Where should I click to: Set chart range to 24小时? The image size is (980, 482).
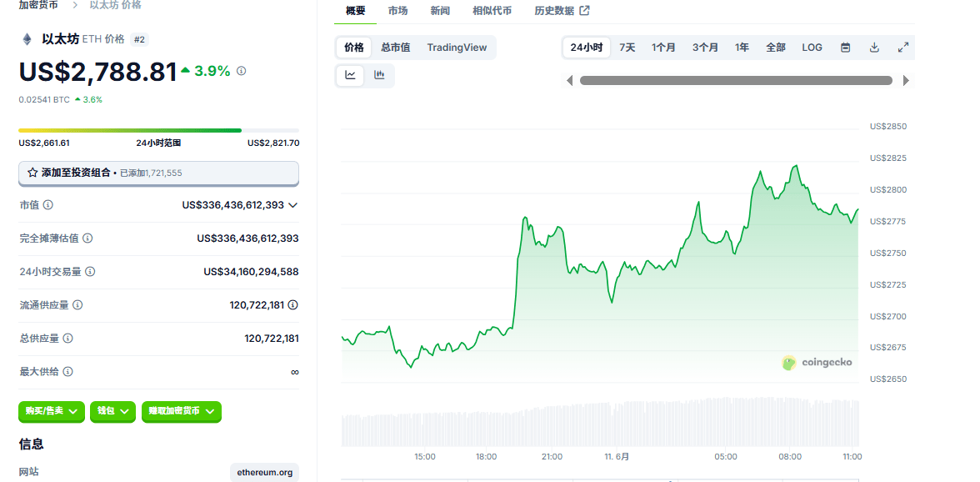pos(587,48)
